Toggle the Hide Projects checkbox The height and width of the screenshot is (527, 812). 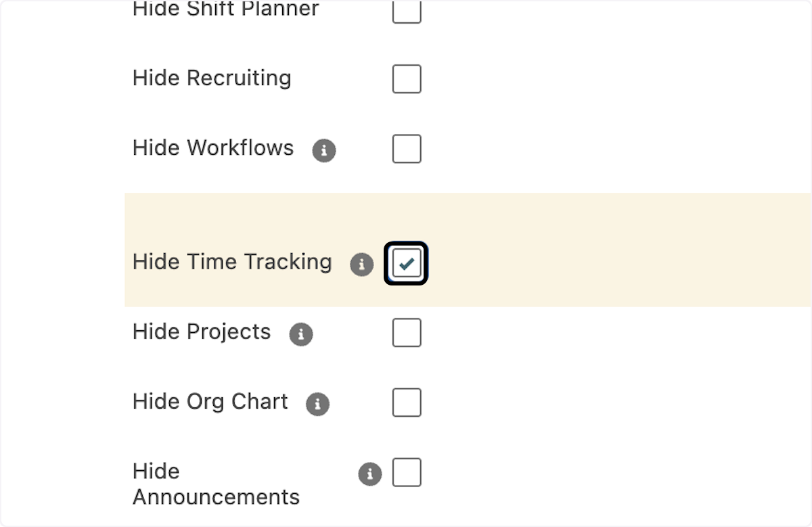click(x=407, y=332)
